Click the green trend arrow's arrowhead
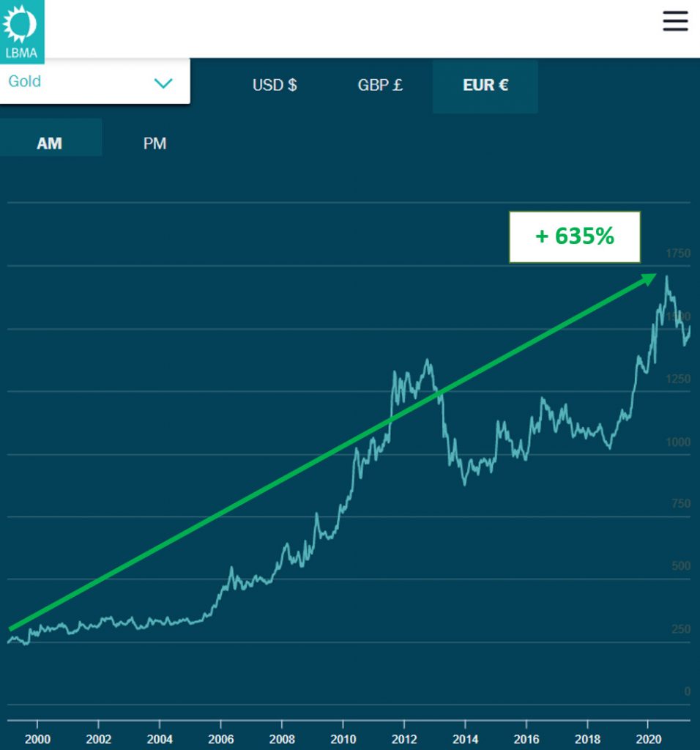The height and width of the screenshot is (750, 700). coord(649,278)
